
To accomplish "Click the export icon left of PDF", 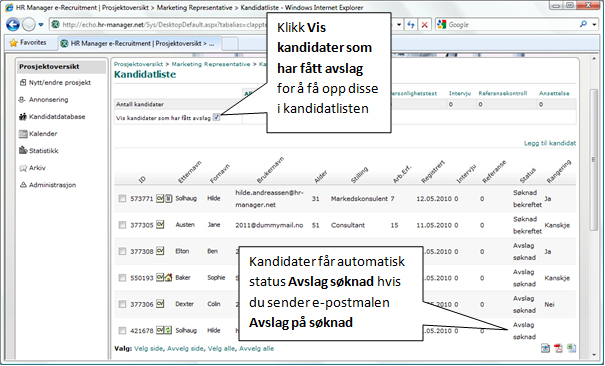I will (545, 348).
